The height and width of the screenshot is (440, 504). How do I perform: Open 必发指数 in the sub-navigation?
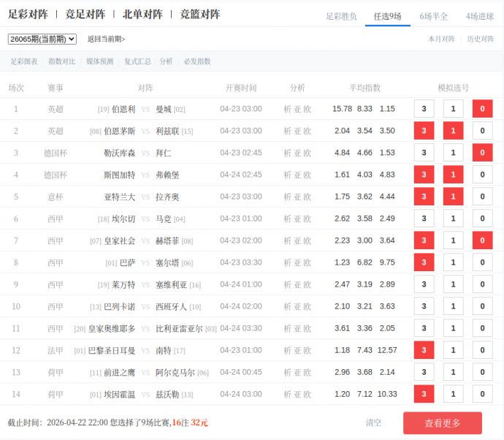[197, 62]
